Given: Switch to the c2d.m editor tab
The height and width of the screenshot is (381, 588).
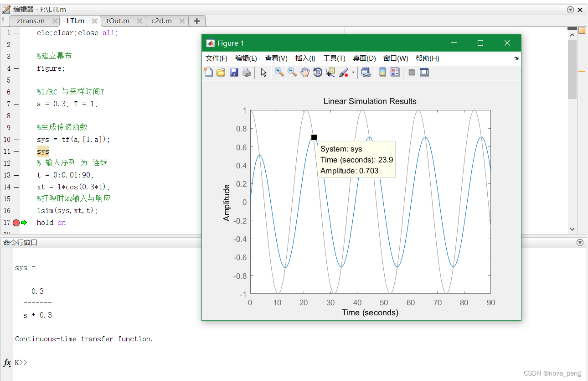Looking at the screenshot, I should pyautogui.click(x=162, y=21).
